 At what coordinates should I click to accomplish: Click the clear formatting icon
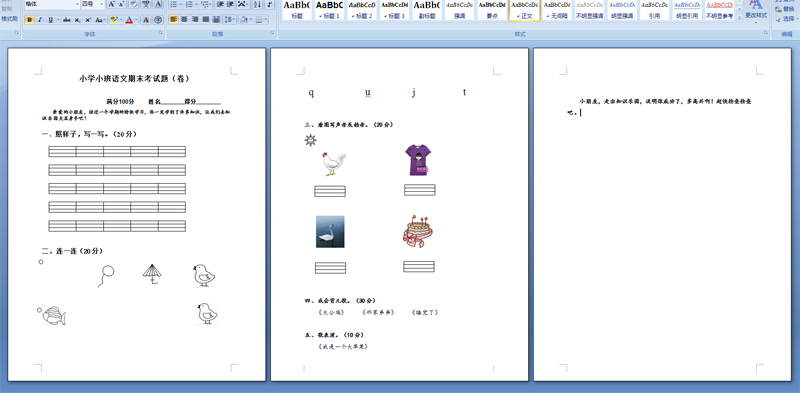tap(133, 4)
